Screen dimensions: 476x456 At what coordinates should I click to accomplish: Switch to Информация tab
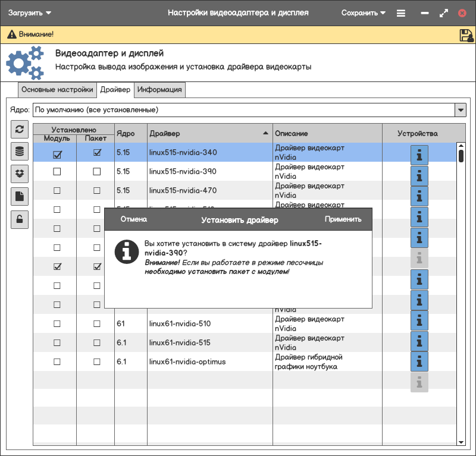click(x=159, y=90)
